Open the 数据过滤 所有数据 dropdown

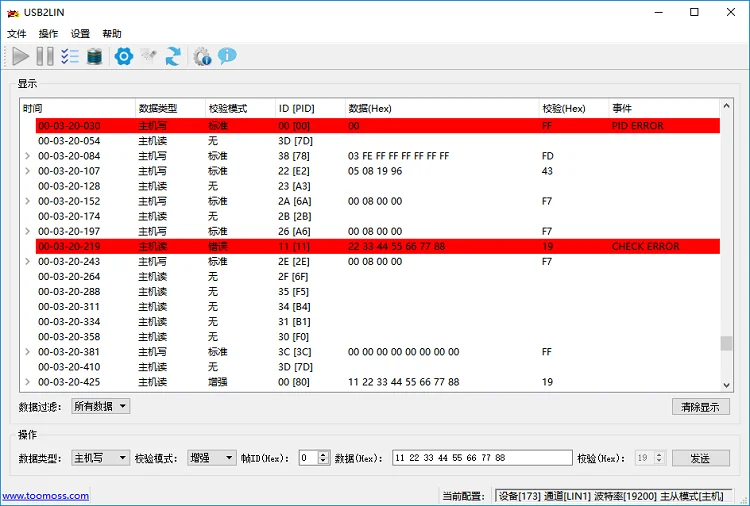(x=100, y=407)
